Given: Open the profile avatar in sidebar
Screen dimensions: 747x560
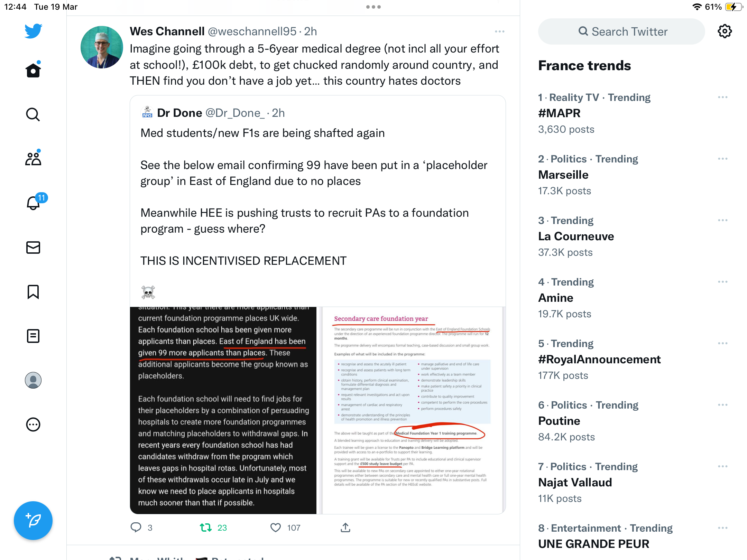Looking at the screenshot, I should [33, 380].
